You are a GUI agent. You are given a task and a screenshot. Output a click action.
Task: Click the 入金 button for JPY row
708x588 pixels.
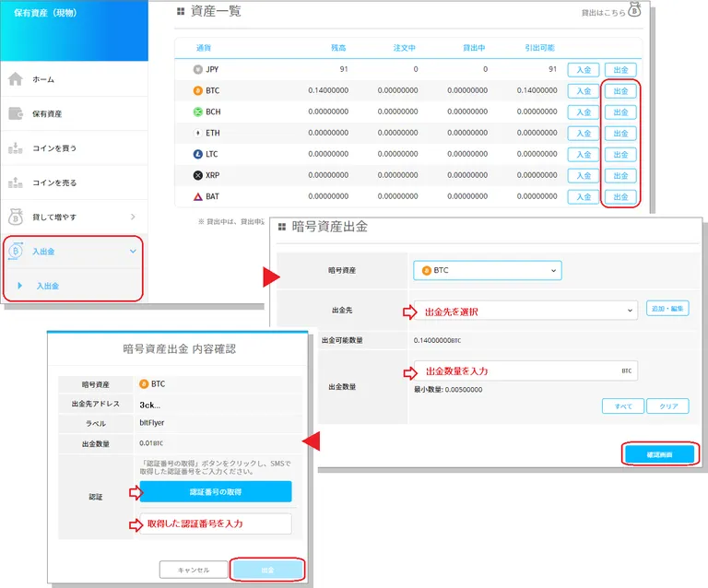(x=584, y=70)
